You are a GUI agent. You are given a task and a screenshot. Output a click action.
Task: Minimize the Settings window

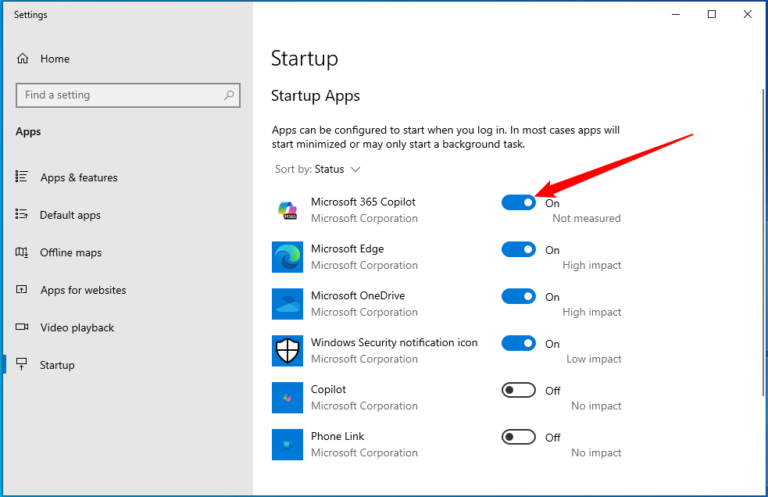tap(676, 14)
